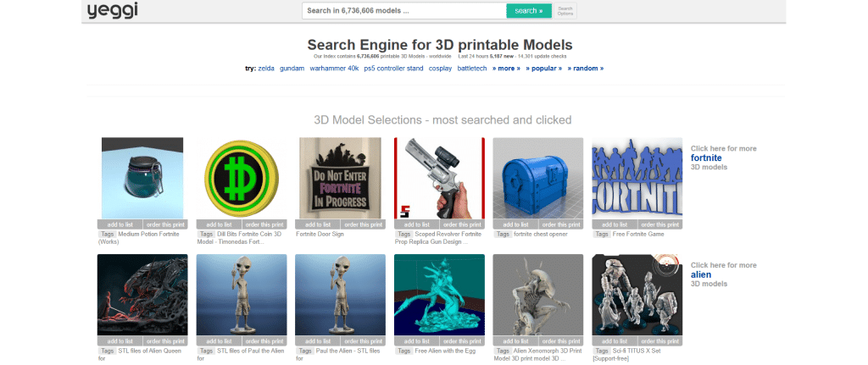868x365 pixels.
Task: Try the gundam search suggestion
Action: point(292,69)
